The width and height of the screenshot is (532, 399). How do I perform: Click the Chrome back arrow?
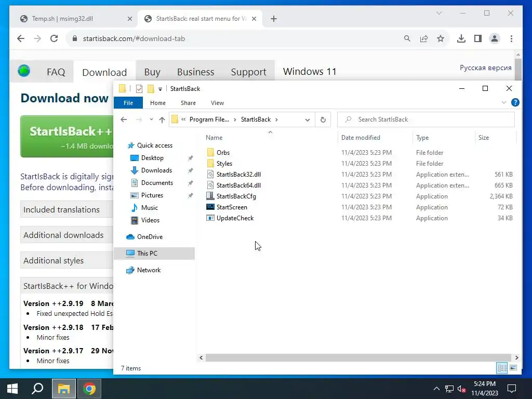(x=21, y=38)
